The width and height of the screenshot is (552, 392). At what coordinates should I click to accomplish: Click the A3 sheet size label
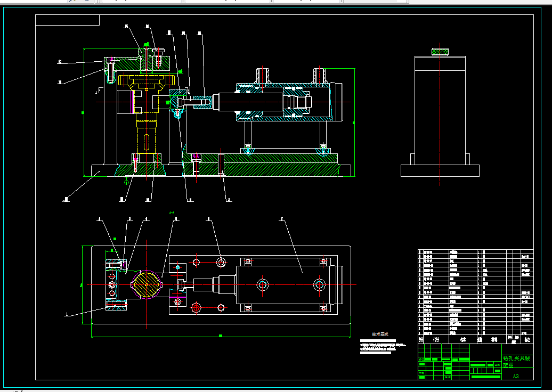(x=516, y=376)
